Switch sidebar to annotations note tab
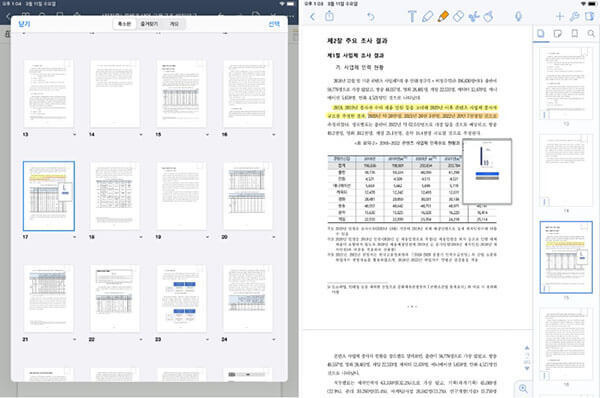Viewport: 600px width, 398px height. [x=558, y=34]
